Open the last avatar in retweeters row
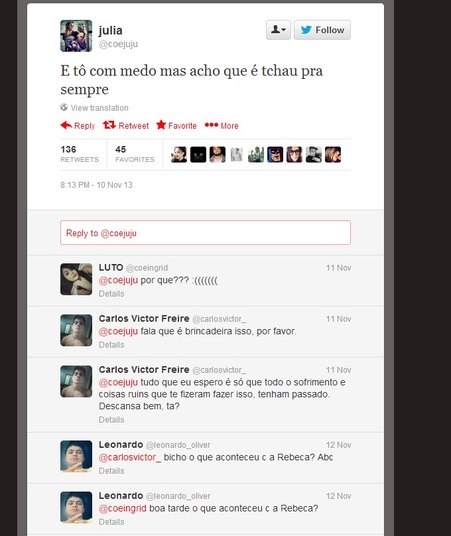The width and height of the screenshot is (451, 536). (333, 155)
